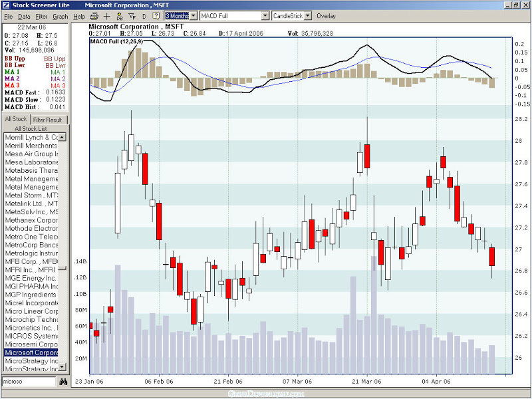Select Micronetics Inc. in stock list
Screen dimensions: 532x399
click(x=31, y=328)
